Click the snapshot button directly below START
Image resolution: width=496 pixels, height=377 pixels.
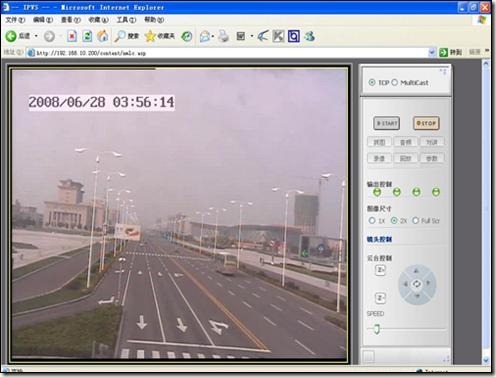coord(379,142)
